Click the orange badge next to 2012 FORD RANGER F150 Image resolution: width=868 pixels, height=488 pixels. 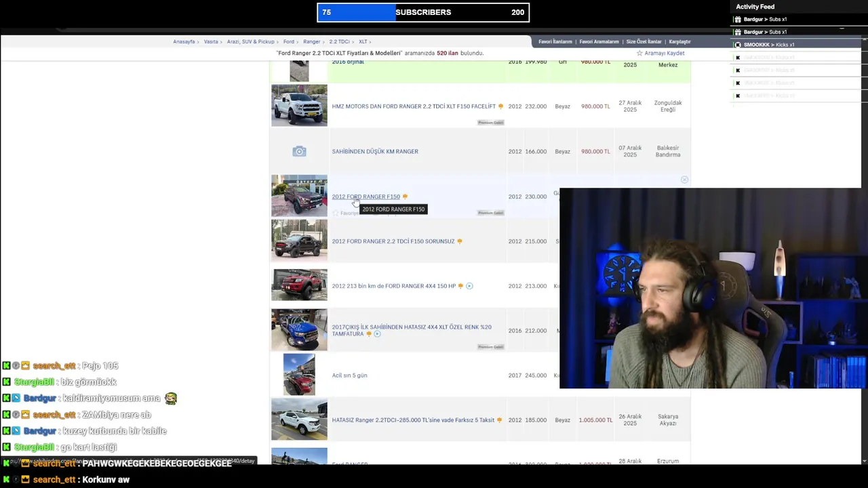(x=405, y=197)
